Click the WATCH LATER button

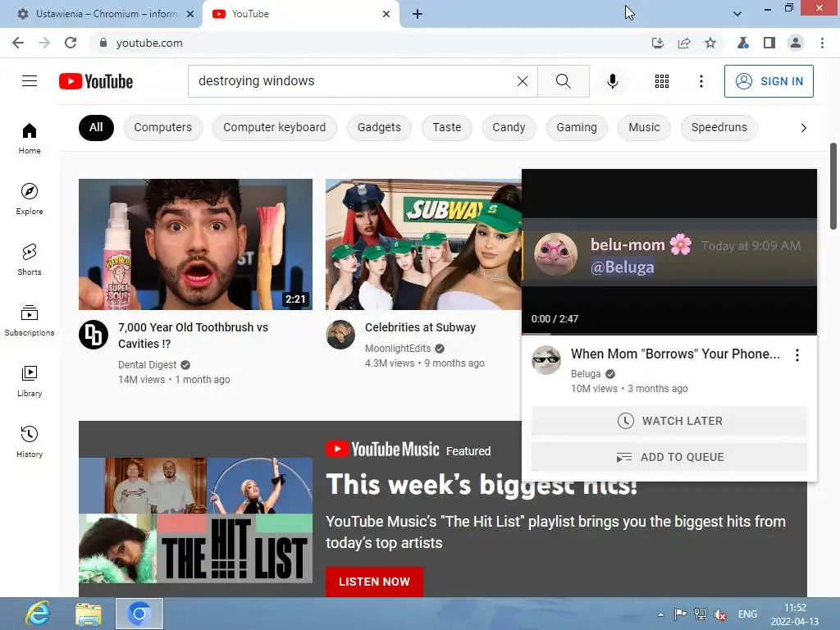pos(669,421)
